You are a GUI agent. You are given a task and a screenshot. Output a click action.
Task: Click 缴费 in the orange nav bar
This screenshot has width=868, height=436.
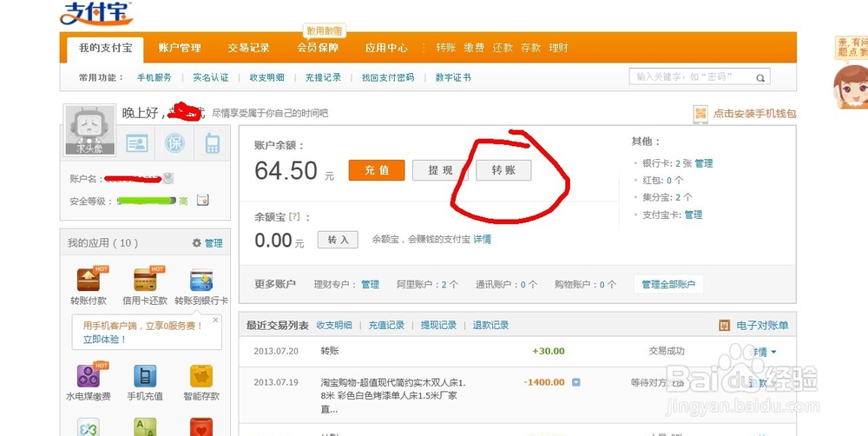[x=475, y=48]
